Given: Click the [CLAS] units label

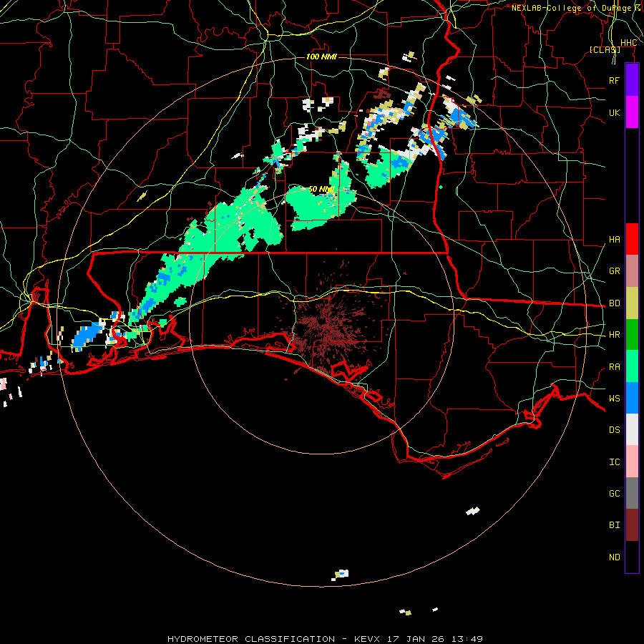Looking at the screenshot, I should pyautogui.click(x=605, y=49).
